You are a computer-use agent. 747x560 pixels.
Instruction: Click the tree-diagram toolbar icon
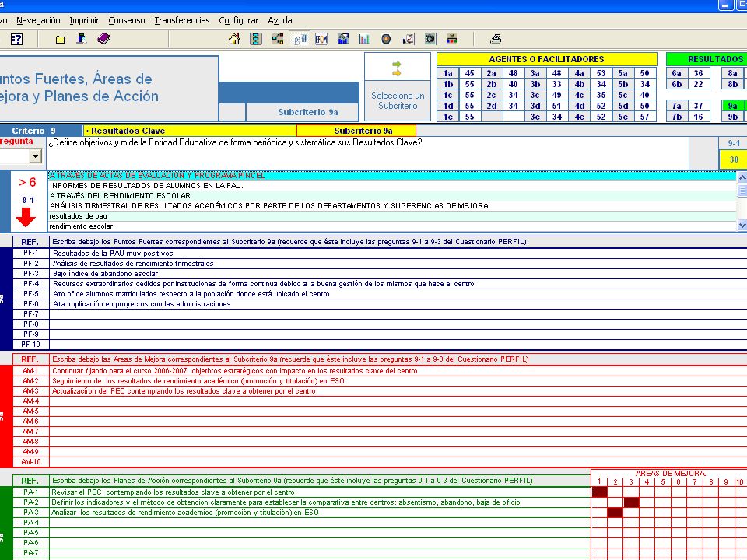pyautogui.click(x=278, y=39)
